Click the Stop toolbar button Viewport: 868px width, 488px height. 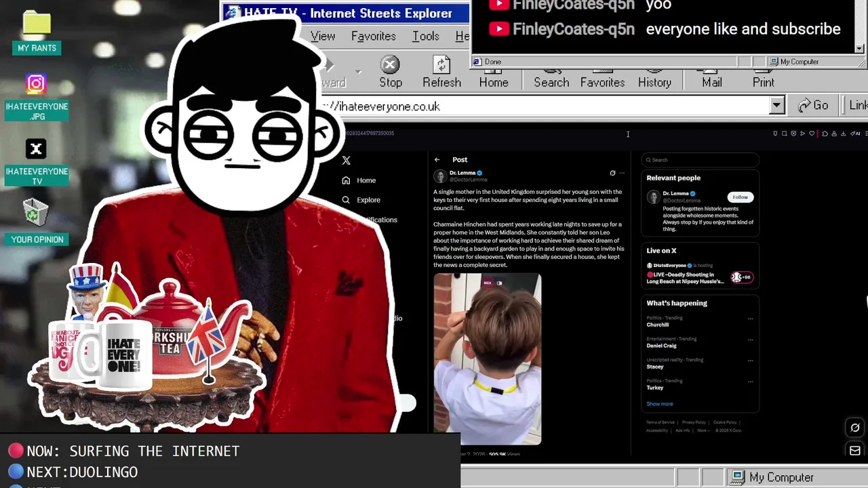pos(390,73)
